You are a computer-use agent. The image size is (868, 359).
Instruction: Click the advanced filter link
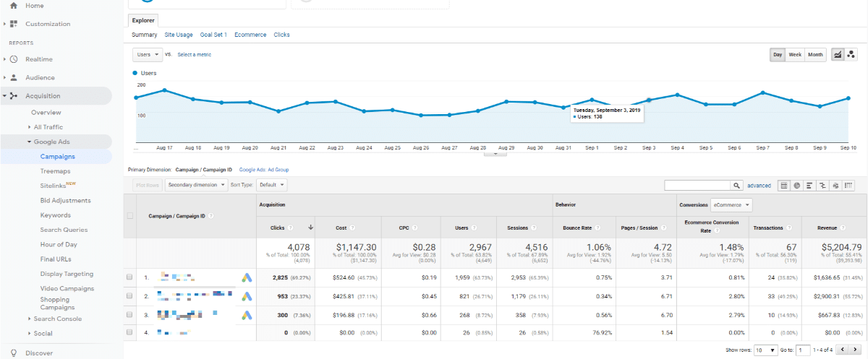click(x=759, y=186)
